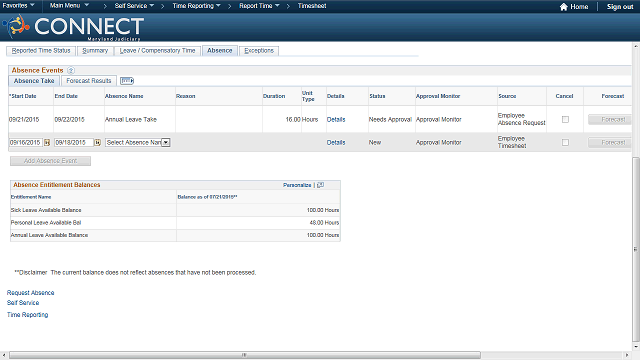Click the Annual Leave Take absence name
Image resolution: width=640 pixels, height=360 pixels.
(131, 120)
